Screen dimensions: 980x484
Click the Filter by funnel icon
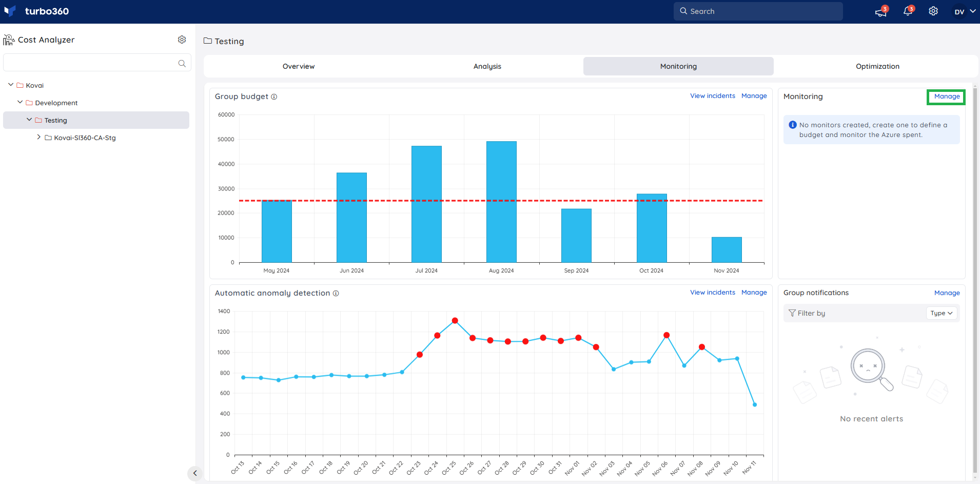(792, 313)
